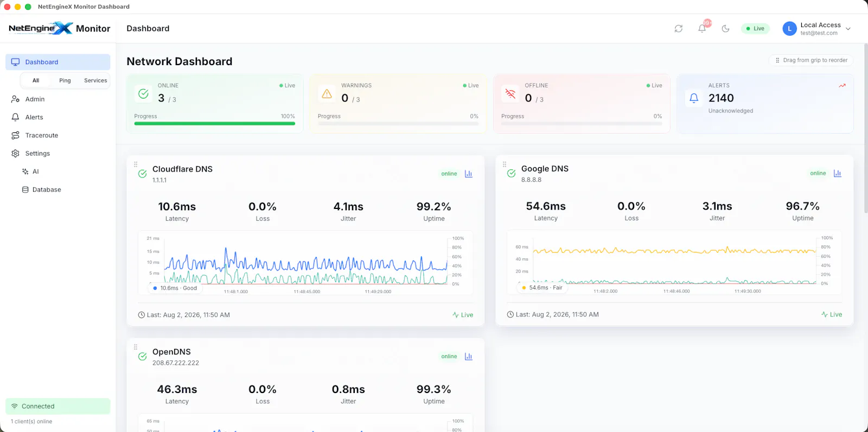Click the 10.6ms Good chart legend

click(x=175, y=288)
